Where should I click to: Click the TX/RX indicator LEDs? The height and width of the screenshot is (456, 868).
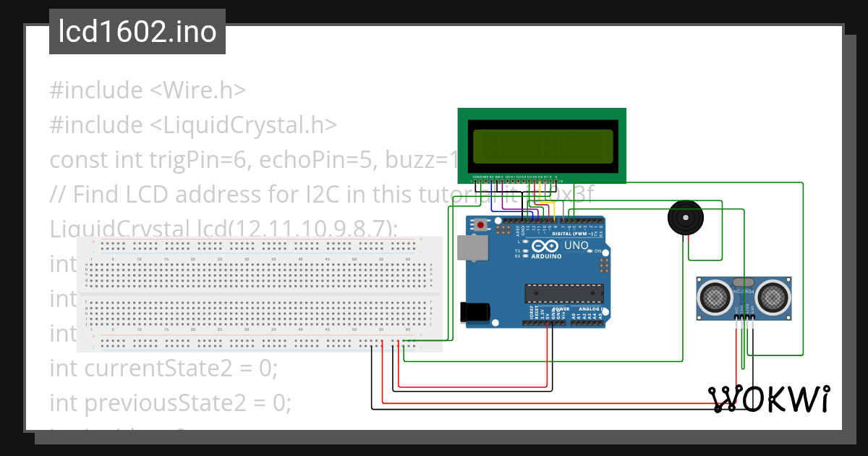pos(525,253)
